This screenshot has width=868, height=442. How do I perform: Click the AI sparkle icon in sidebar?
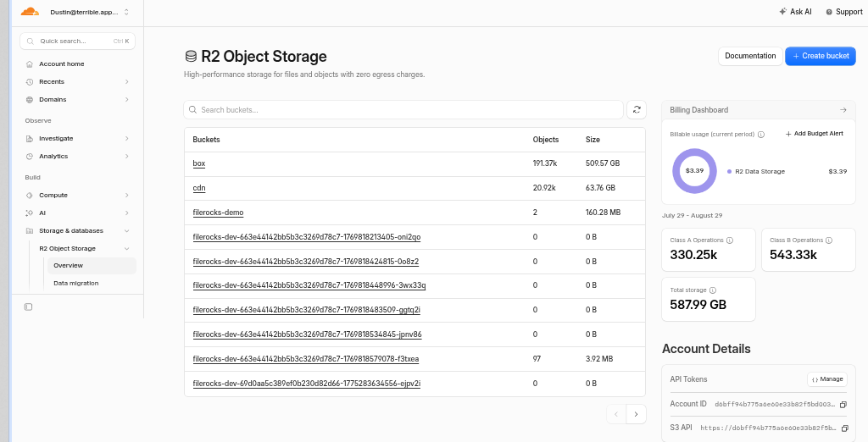30,213
